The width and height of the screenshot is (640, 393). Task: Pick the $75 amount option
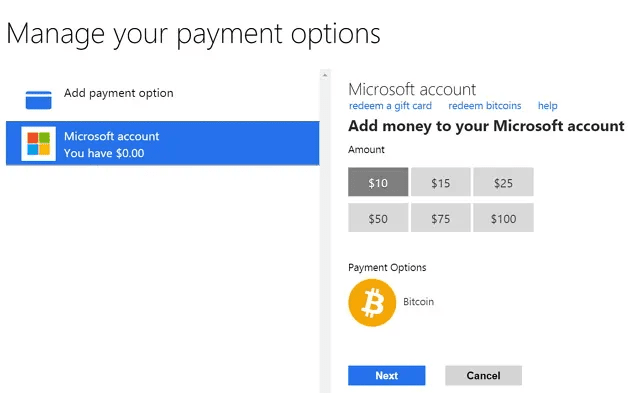click(440, 218)
